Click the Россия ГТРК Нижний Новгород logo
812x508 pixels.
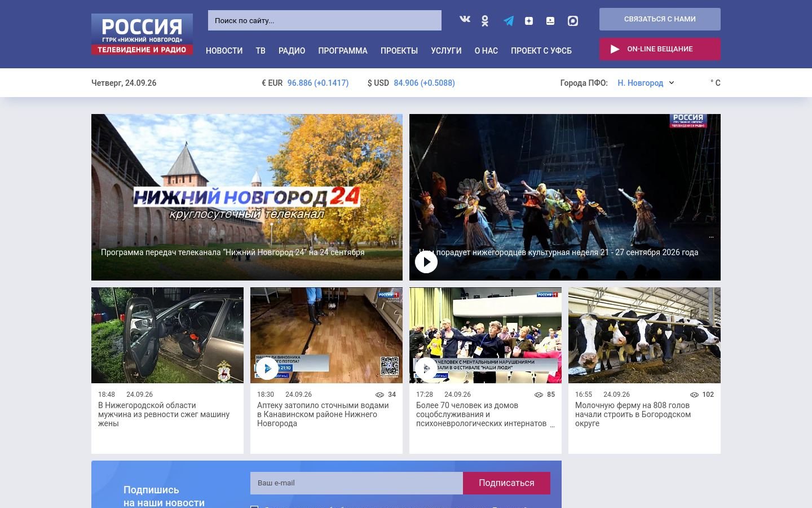pyautogui.click(x=142, y=34)
